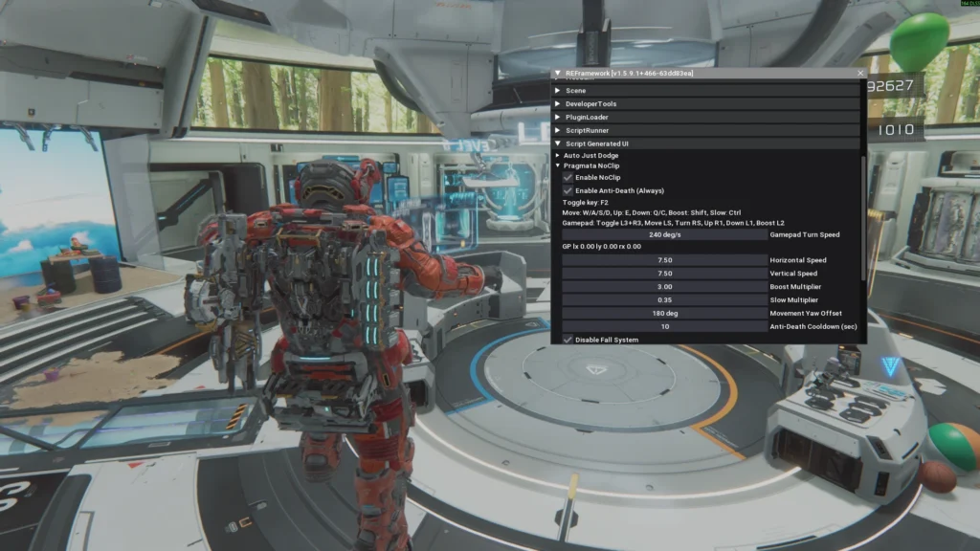Select the Boost Multiplier field showing 3.00
This screenshot has width=980, height=551.
[x=664, y=287]
